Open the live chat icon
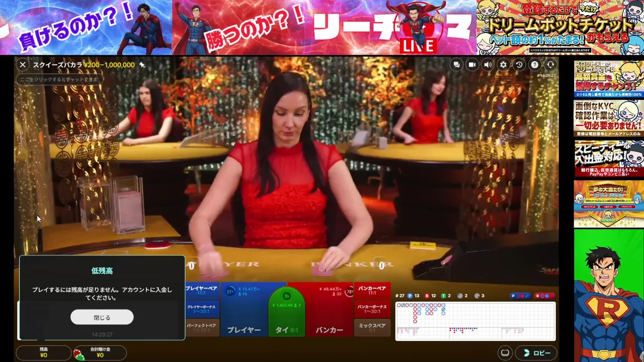Image resolution: width=644 pixels, height=362 pixels. tap(456, 64)
